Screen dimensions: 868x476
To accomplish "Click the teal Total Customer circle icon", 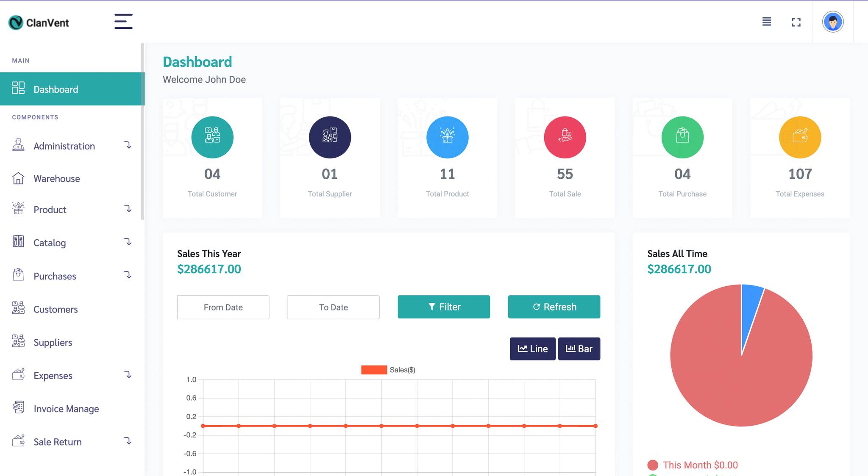I will [212, 137].
